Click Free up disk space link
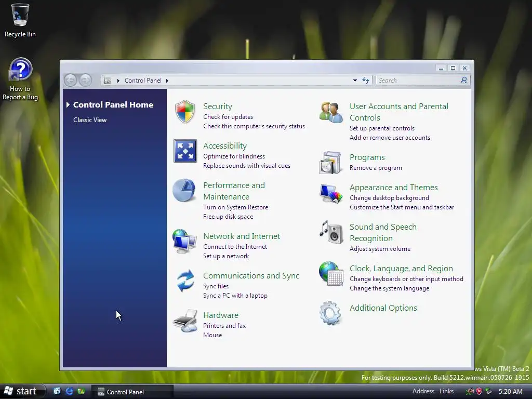The image size is (532, 399). 228,217
